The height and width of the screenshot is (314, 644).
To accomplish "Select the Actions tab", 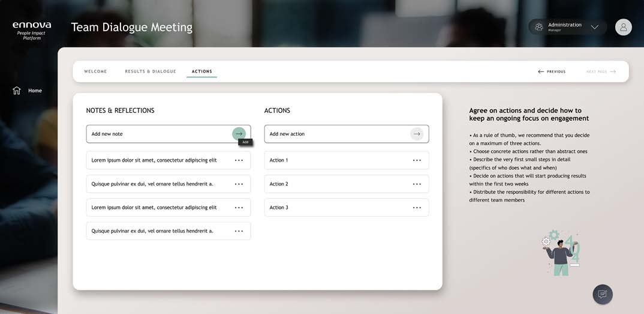I will (x=202, y=71).
